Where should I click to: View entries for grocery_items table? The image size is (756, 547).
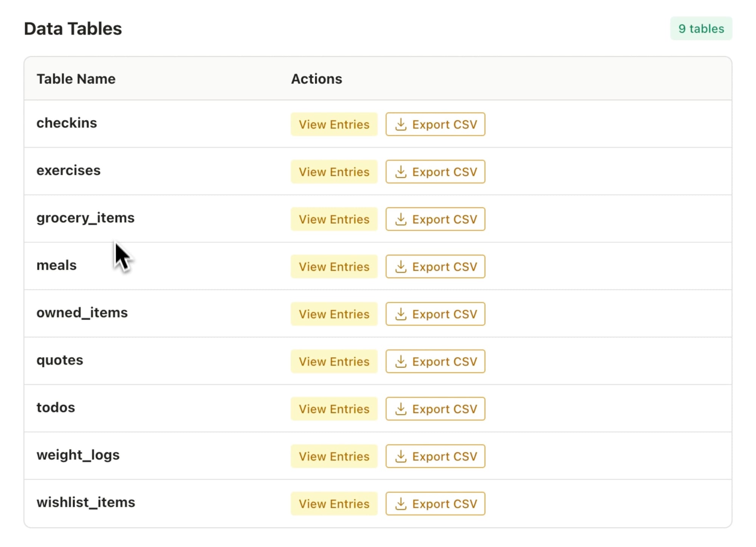(x=334, y=219)
